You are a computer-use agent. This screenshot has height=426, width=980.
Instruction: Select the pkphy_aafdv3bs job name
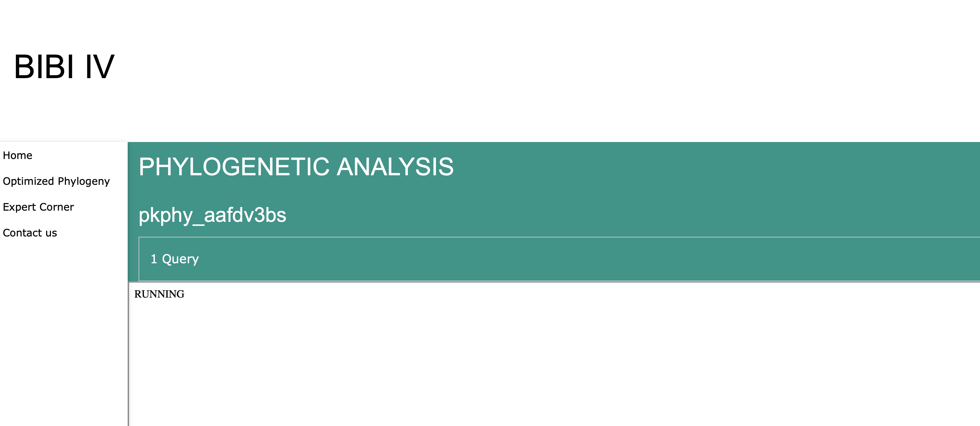tap(212, 215)
